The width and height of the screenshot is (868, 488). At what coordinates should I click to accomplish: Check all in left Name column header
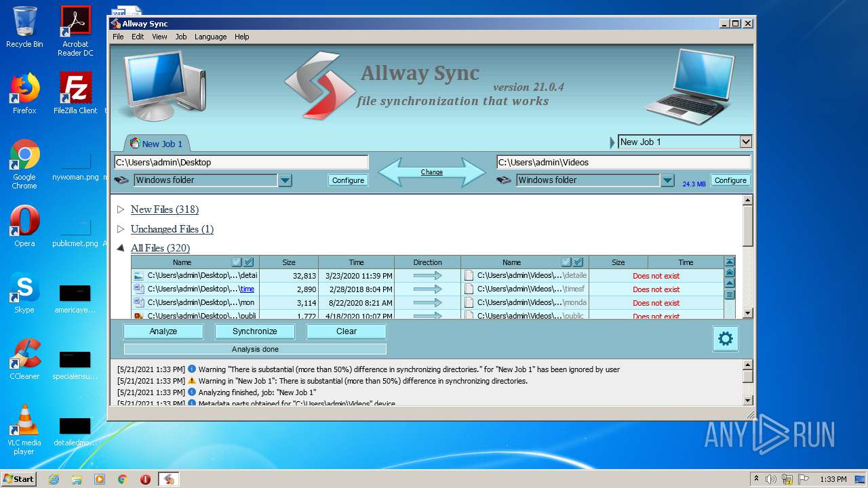(x=248, y=262)
